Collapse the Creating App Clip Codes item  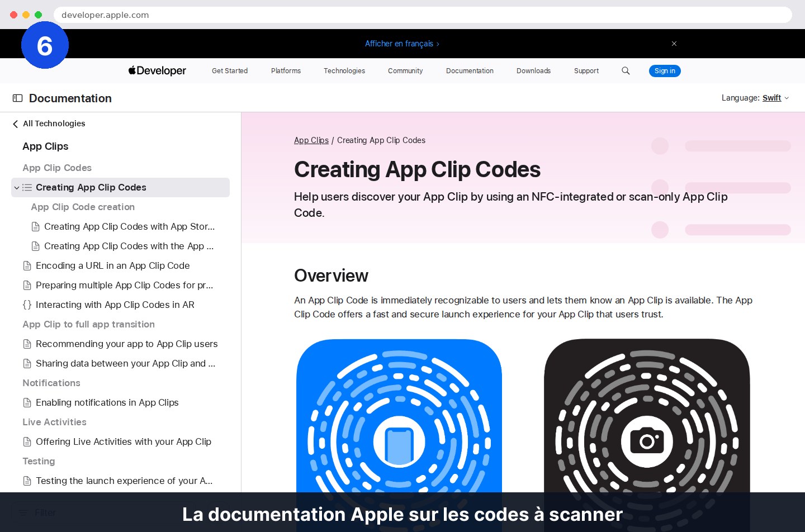coord(17,188)
